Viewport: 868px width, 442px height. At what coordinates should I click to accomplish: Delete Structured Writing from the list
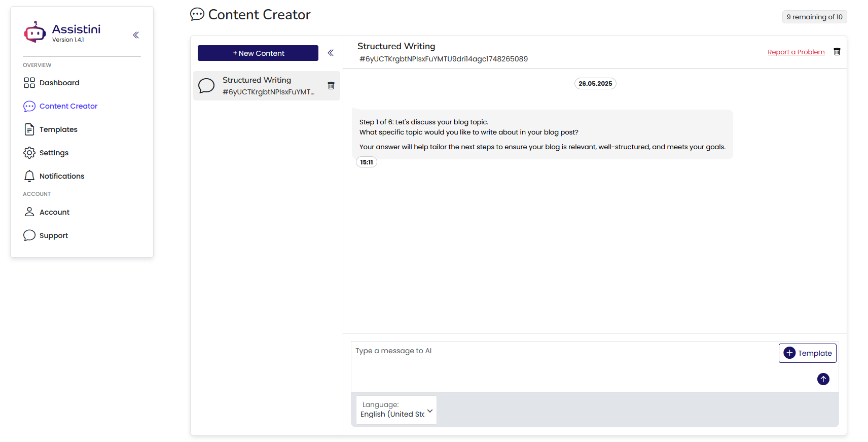[331, 86]
